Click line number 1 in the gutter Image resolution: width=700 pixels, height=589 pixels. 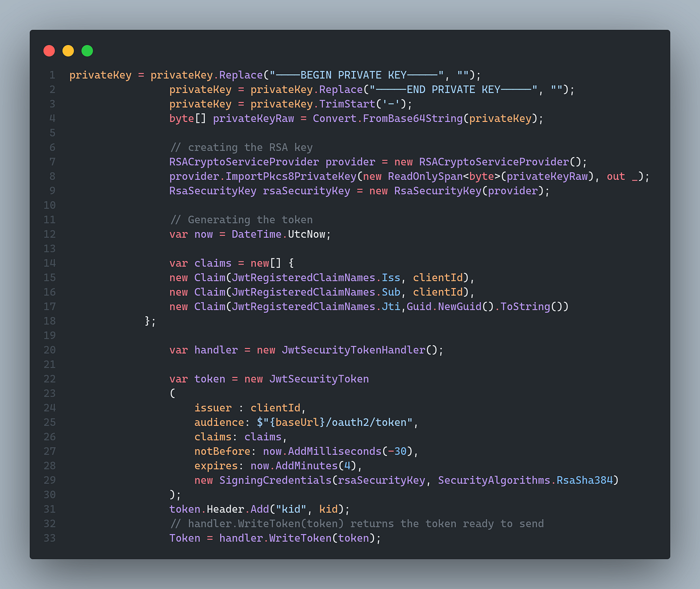[52, 74]
